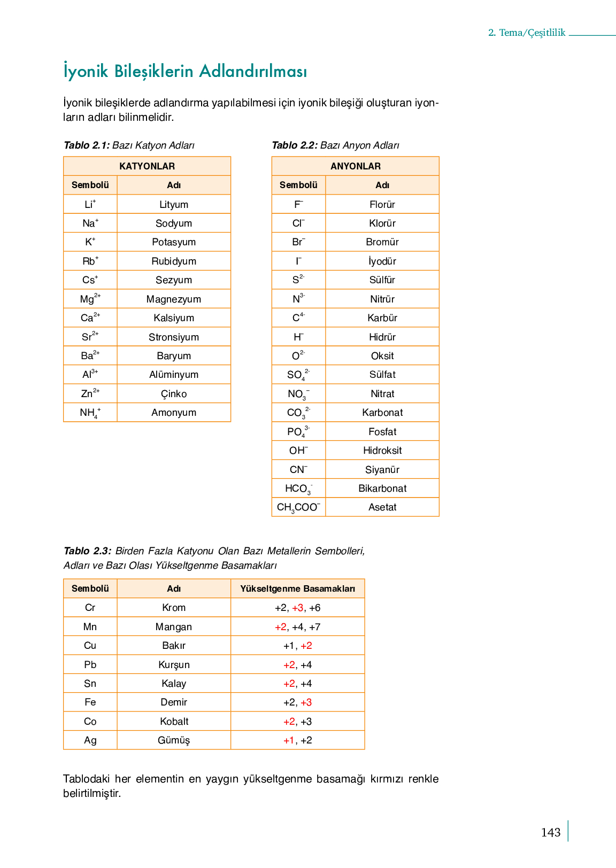Select the "Lityum" cell in cations table
The width and height of the screenshot is (616, 868).
pyautogui.click(x=174, y=205)
